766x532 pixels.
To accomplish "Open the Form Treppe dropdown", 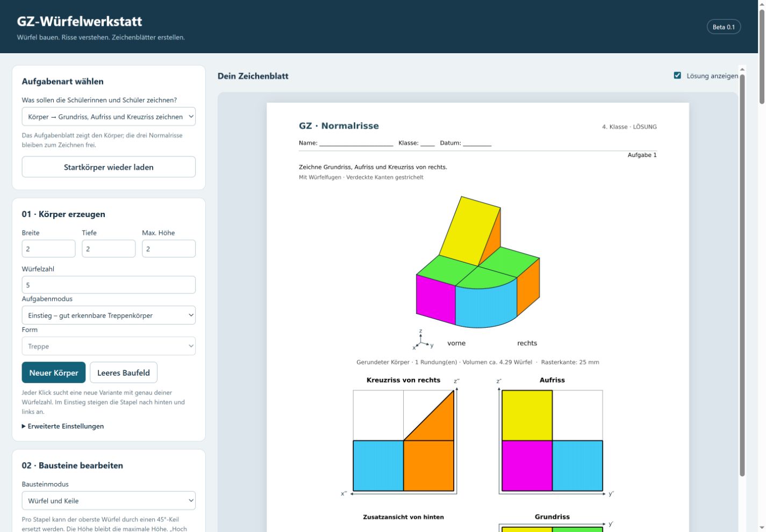I will 109,346.
